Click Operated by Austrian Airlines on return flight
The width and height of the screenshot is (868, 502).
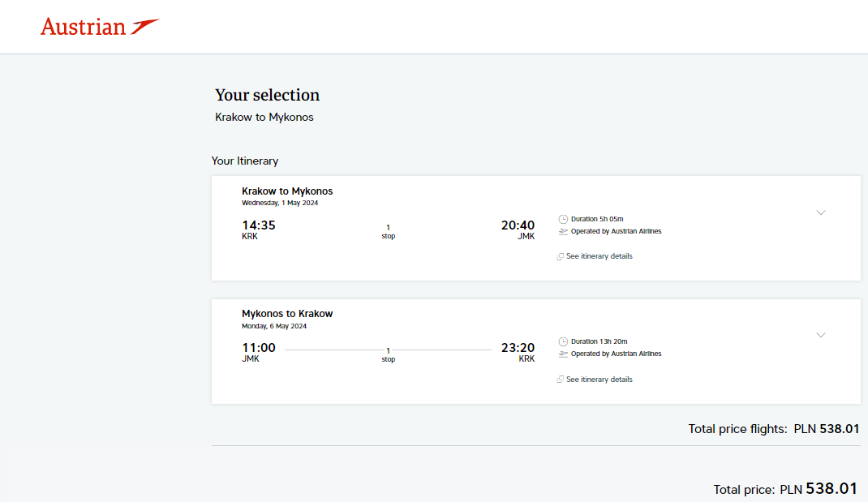617,354
